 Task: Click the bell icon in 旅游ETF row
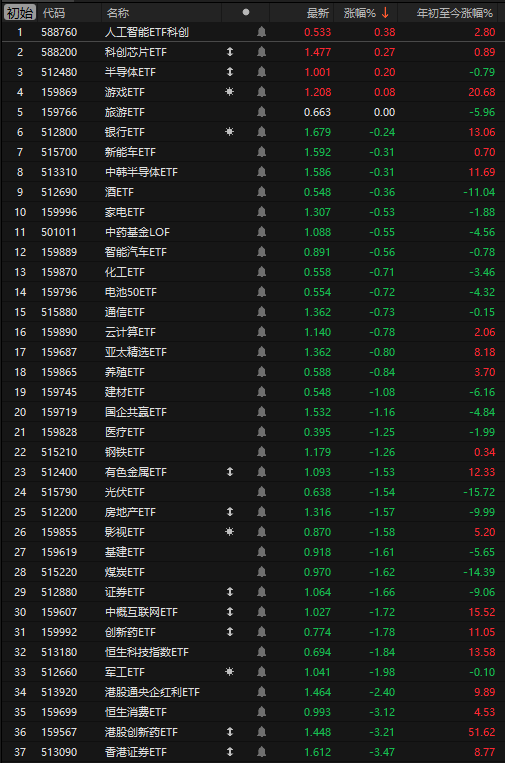(261, 112)
